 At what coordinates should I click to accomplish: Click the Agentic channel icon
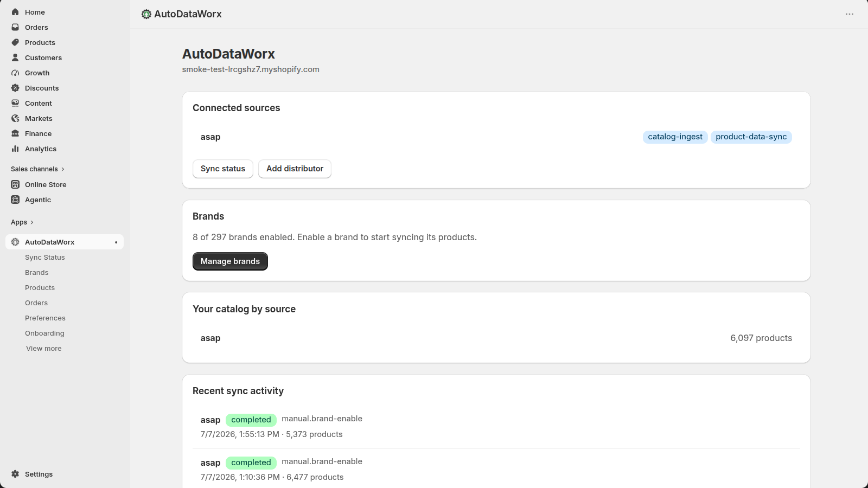pos(15,200)
